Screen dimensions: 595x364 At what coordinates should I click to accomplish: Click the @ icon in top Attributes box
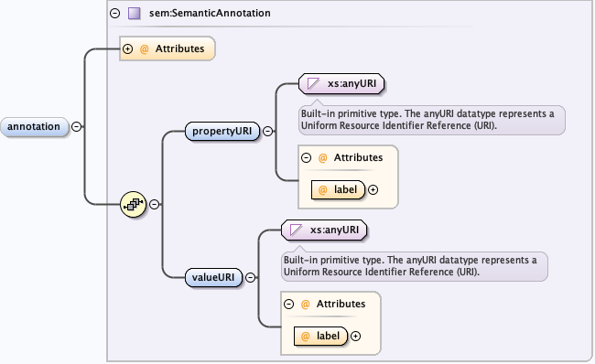145,48
